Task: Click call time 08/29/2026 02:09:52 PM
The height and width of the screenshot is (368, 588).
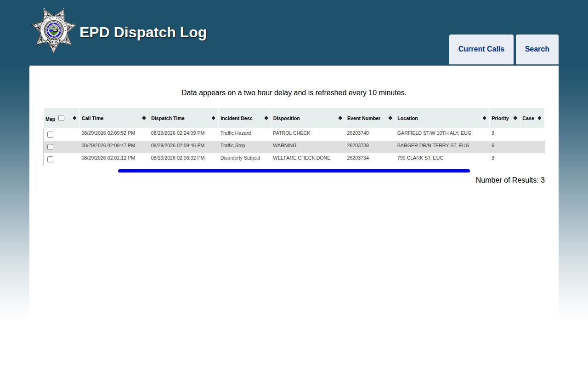Action: click(x=108, y=133)
